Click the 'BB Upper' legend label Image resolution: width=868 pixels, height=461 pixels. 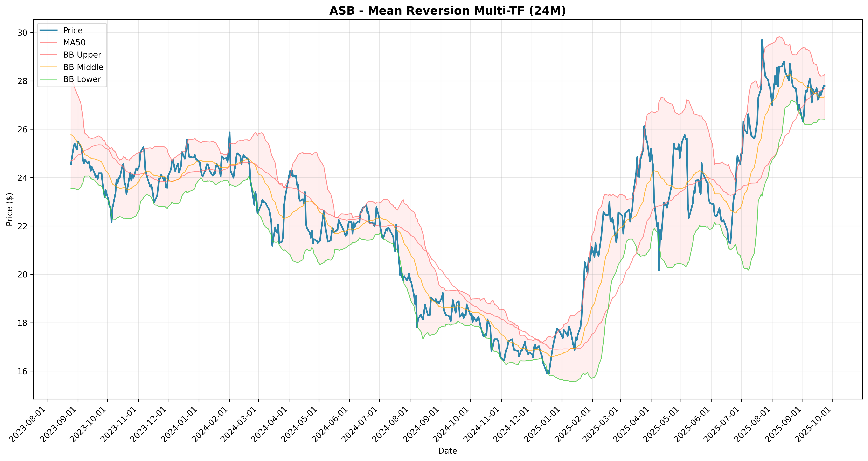(x=82, y=55)
